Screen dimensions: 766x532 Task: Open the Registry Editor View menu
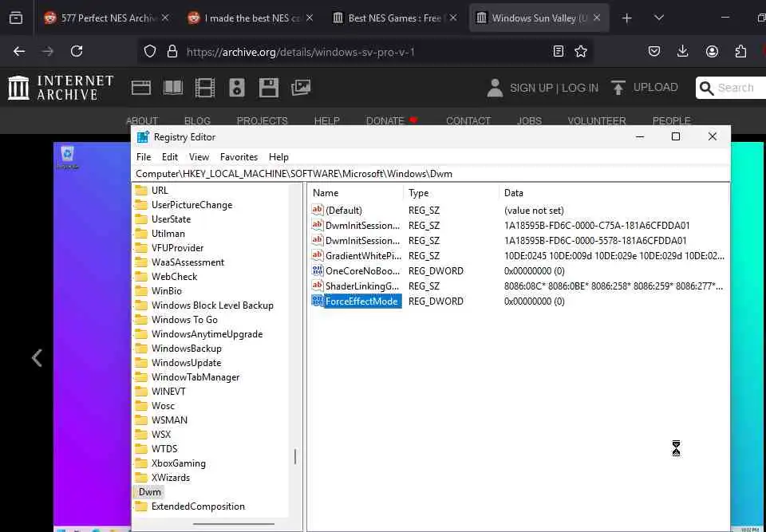tap(199, 157)
